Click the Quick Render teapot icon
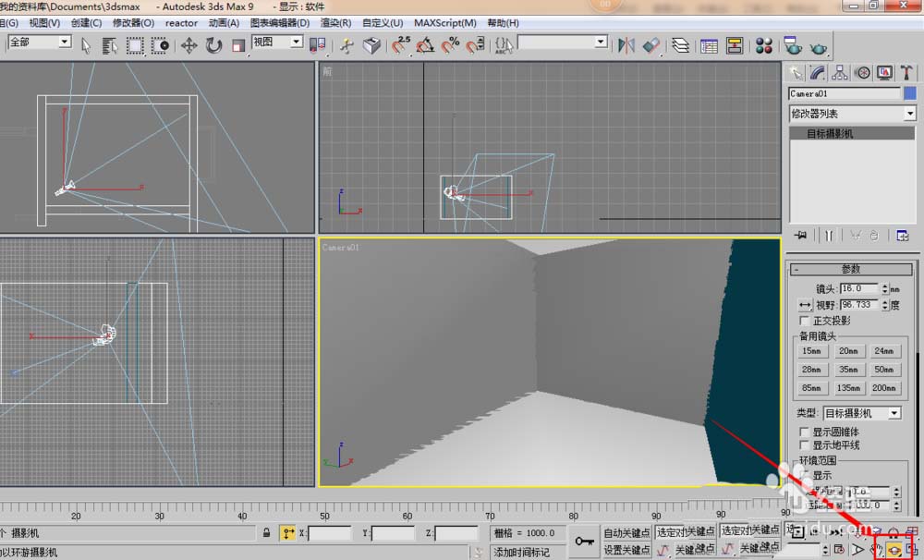This screenshot has width=924, height=560. (x=820, y=45)
